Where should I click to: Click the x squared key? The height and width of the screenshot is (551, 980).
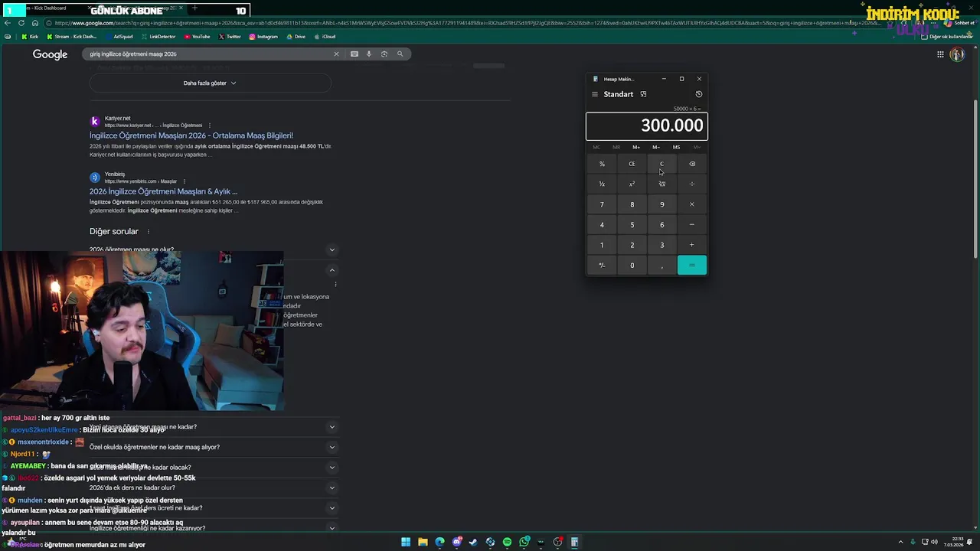[632, 184]
